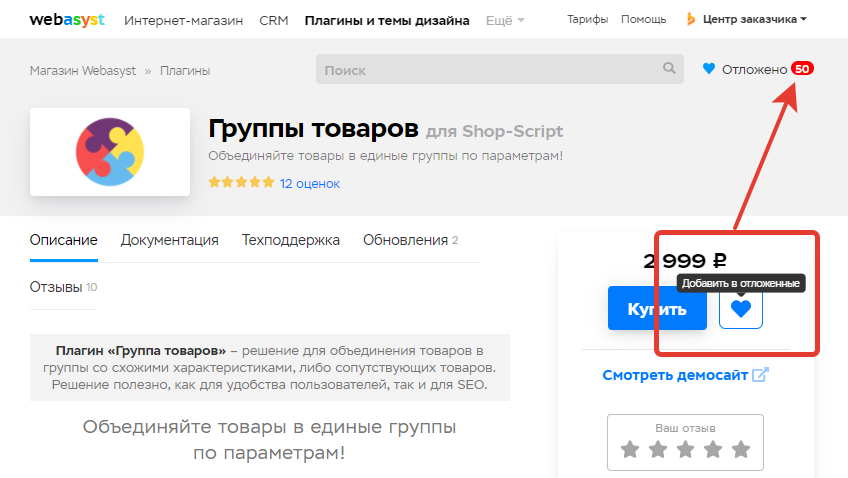Click the orange Центр заказчика icon

point(691,19)
